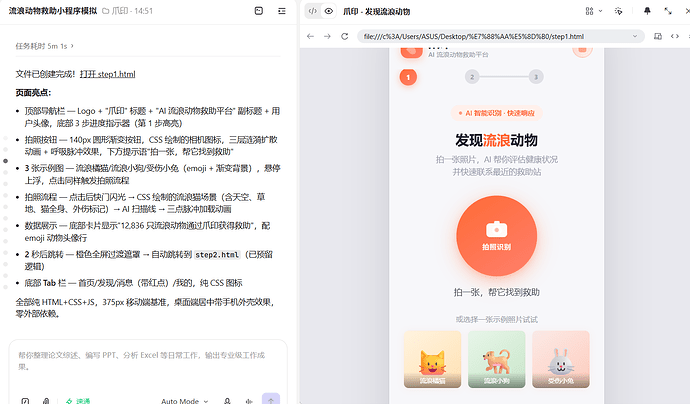Toggle the green 快速 mode

point(78,400)
